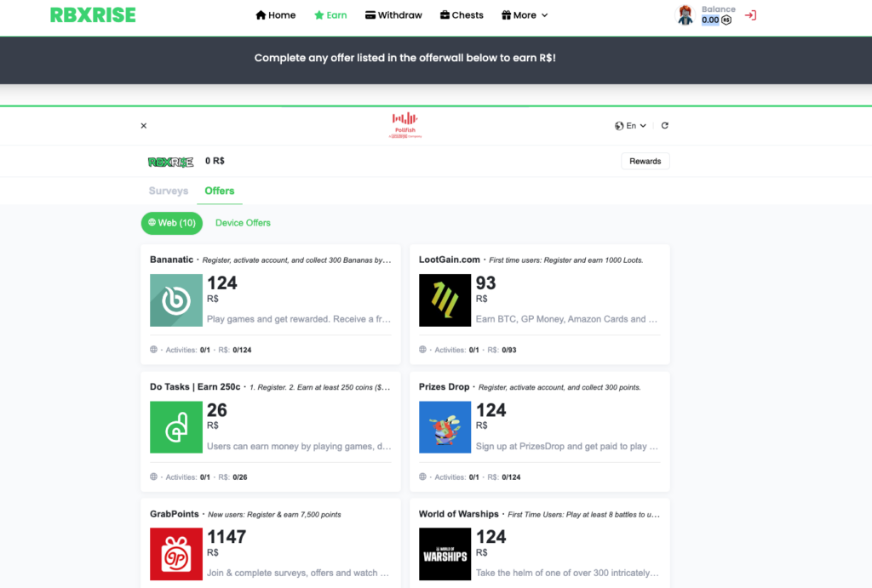Click the Rewards button
The height and width of the screenshot is (588, 872).
coord(645,161)
